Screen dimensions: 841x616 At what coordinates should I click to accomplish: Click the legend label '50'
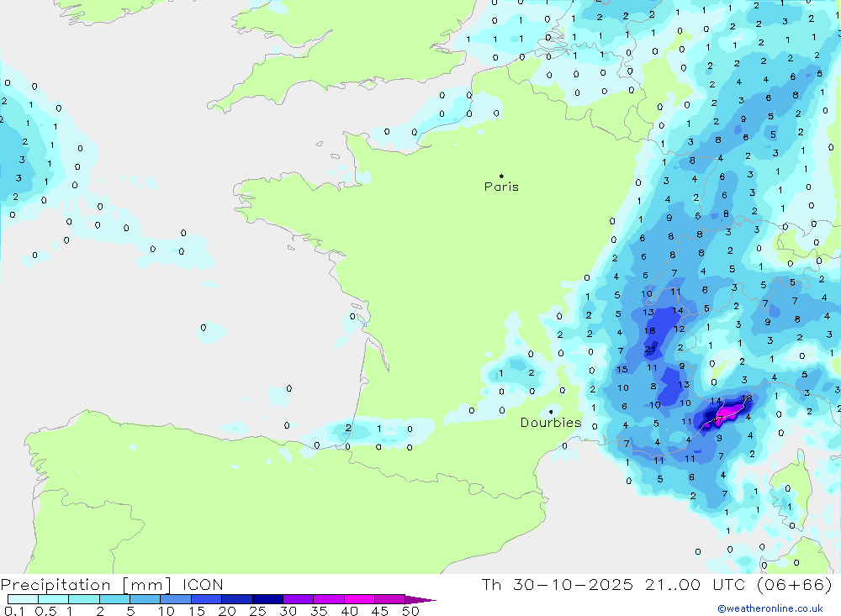[x=410, y=611]
